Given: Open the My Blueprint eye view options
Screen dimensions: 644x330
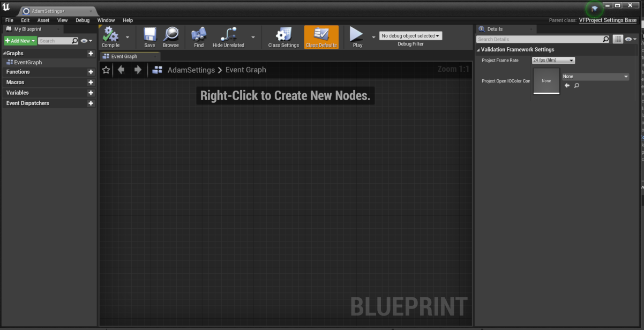Looking at the screenshot, I should (86, 41).
